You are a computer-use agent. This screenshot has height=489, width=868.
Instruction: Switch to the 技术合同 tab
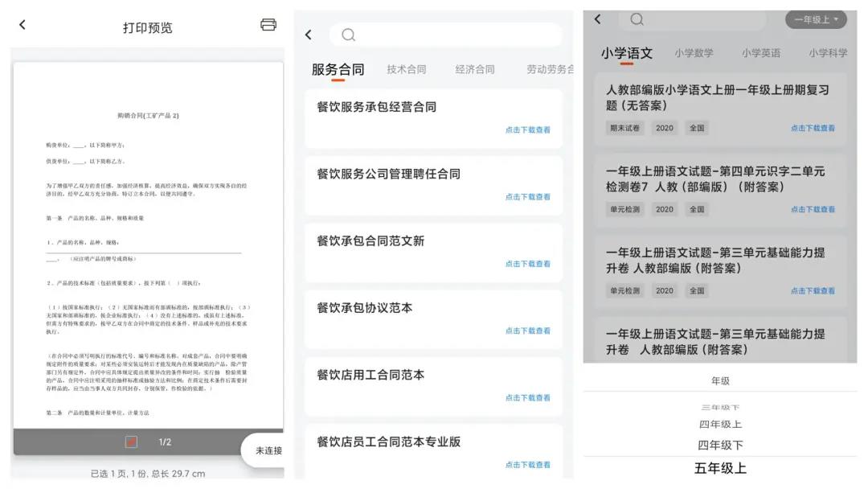(x=406, y=70)
